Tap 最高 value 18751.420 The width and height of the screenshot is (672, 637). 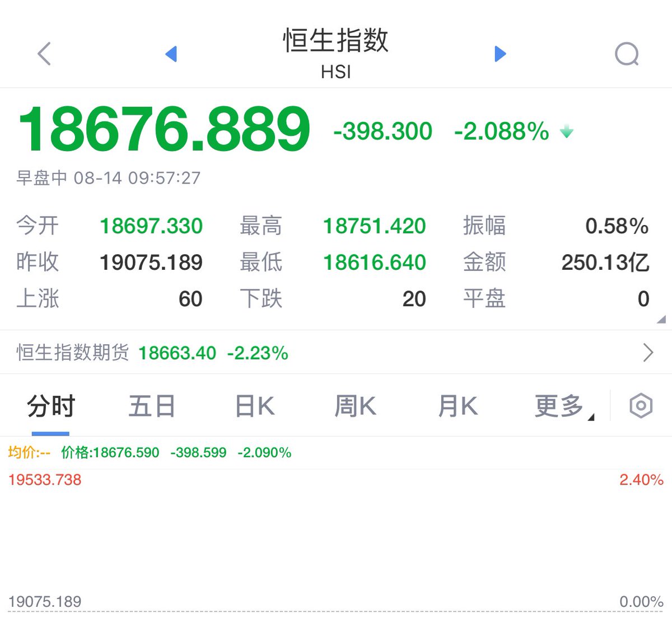pyautogui.click(x=375, y=226)
